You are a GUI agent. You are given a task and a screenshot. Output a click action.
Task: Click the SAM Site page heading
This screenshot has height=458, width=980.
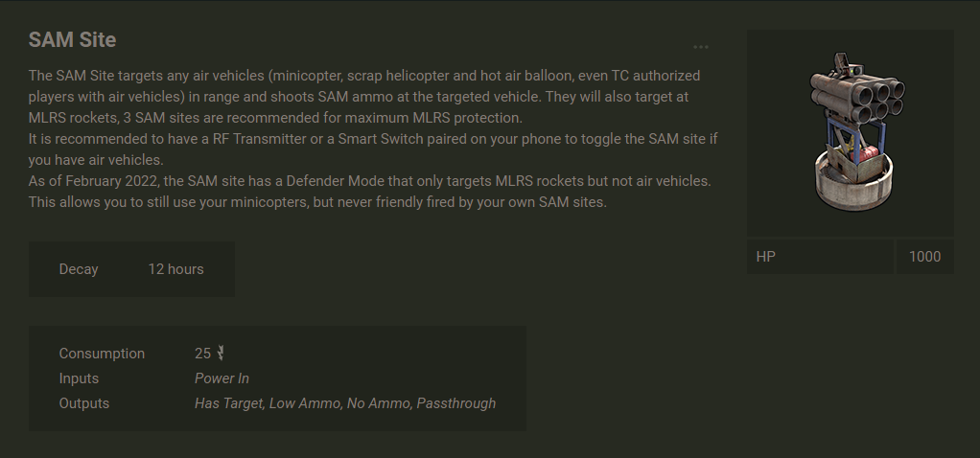click(x=72, y=40)
